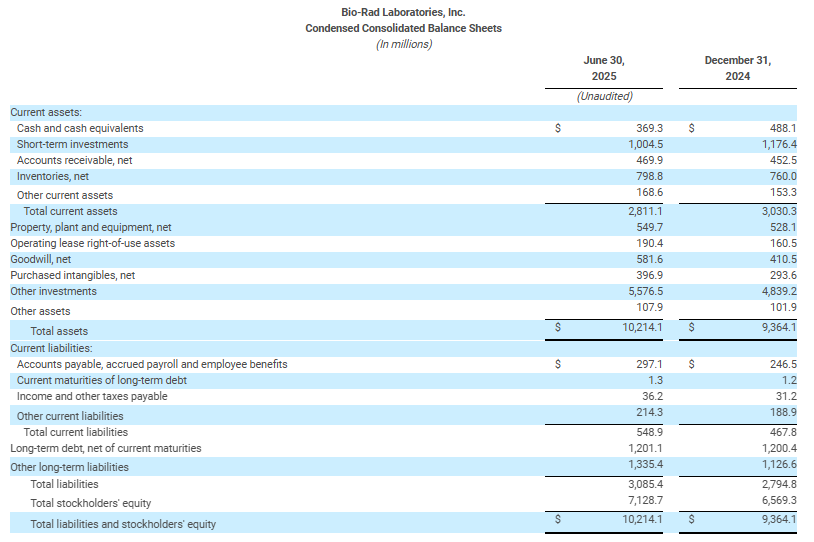The image size is (814, 542).
Task: Select total current assets value 2,811.1
Action: tap(645, 211)
